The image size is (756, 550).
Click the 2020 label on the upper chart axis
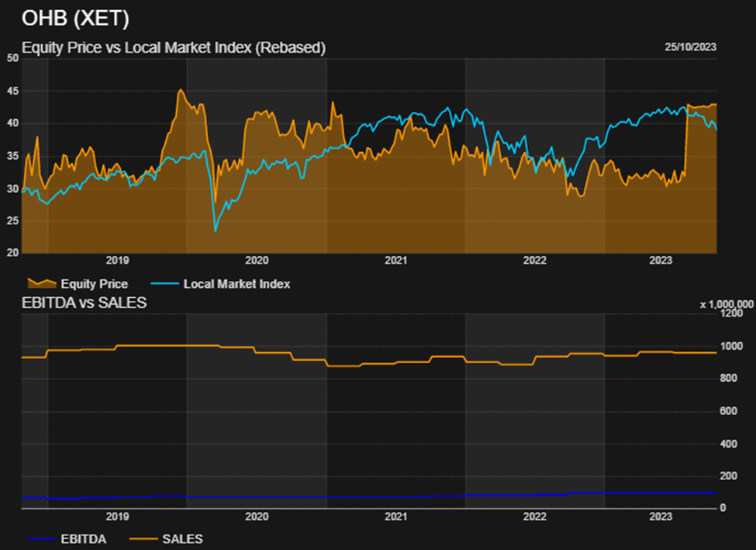(257, 261)
